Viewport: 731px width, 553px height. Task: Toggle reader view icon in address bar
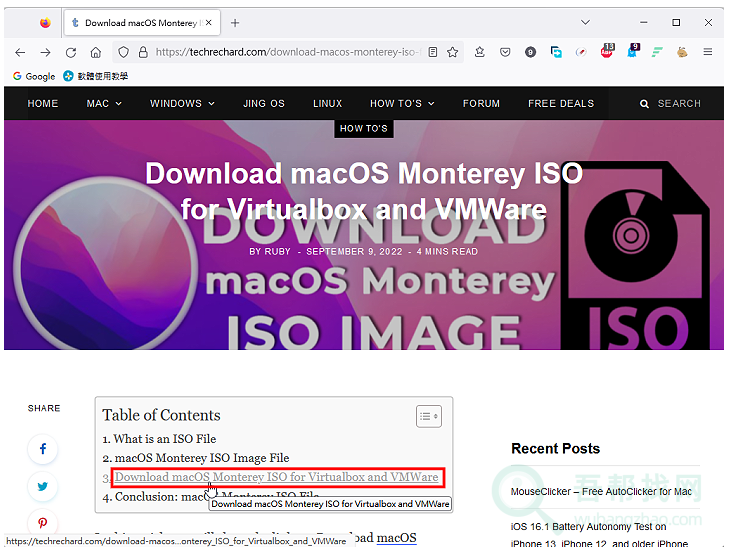(x=433, y=52)
